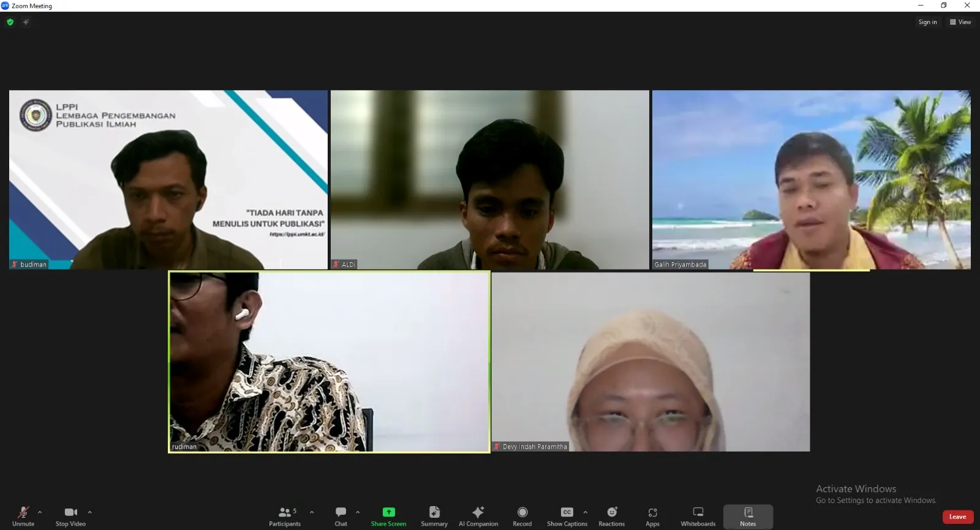The width and height of the screenshot is (980, 530).
Task: Select ALDI's video tile
Action: pyautogui.click(x=490, y=180)
